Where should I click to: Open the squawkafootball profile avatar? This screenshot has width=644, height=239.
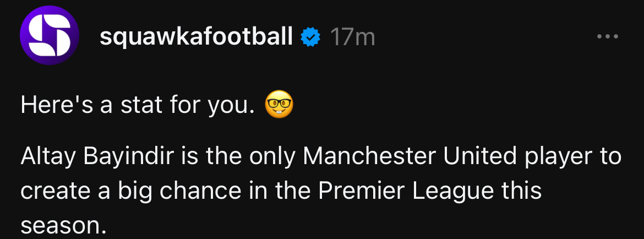pos(50,35)
